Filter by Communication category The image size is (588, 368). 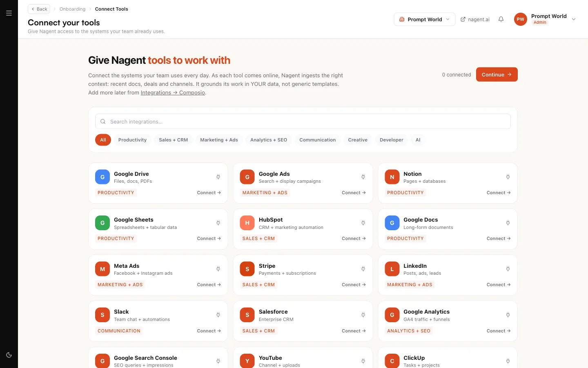tap(317, 140)
